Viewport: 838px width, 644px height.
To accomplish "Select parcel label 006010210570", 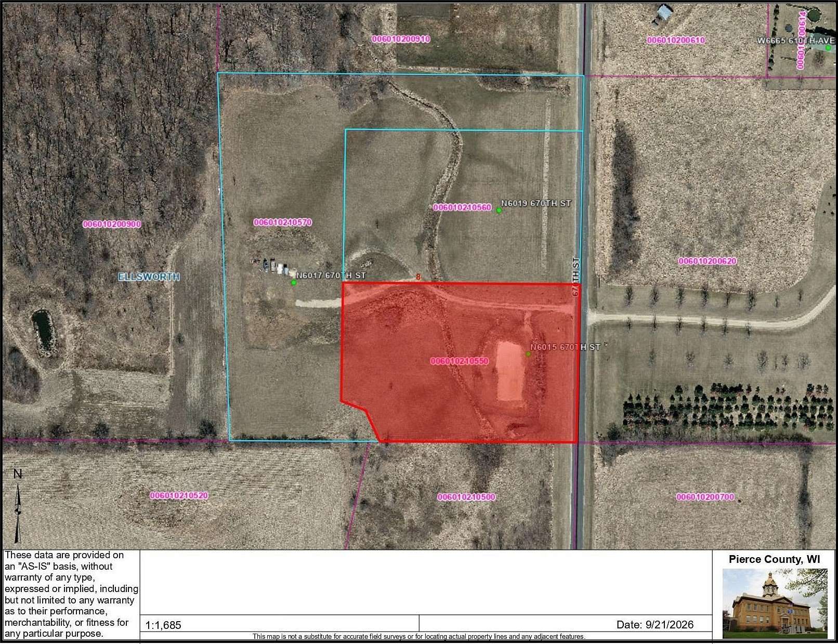I will pyautogui.click(x=283, y=222).
